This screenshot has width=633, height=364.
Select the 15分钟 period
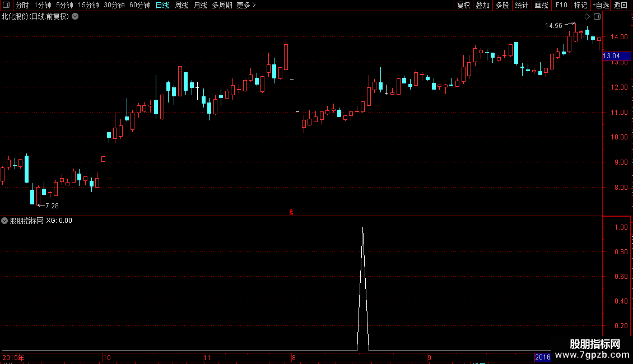88,5
